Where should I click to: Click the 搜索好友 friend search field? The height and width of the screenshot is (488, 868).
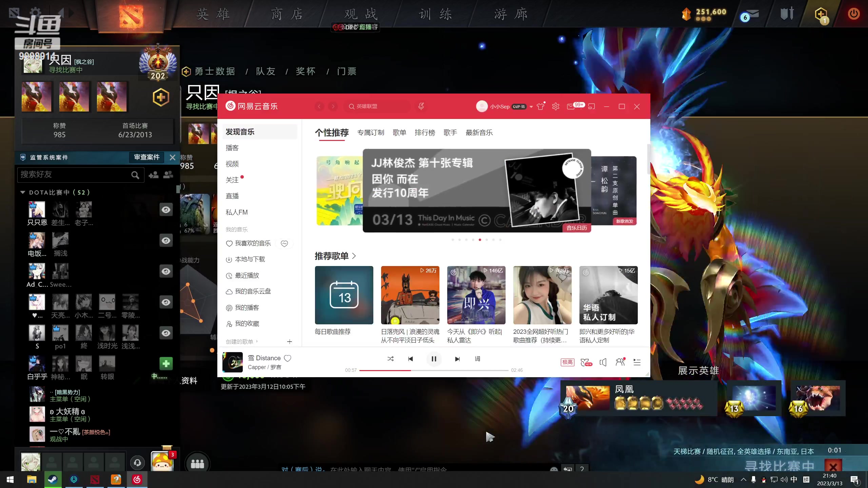(81, 175)
